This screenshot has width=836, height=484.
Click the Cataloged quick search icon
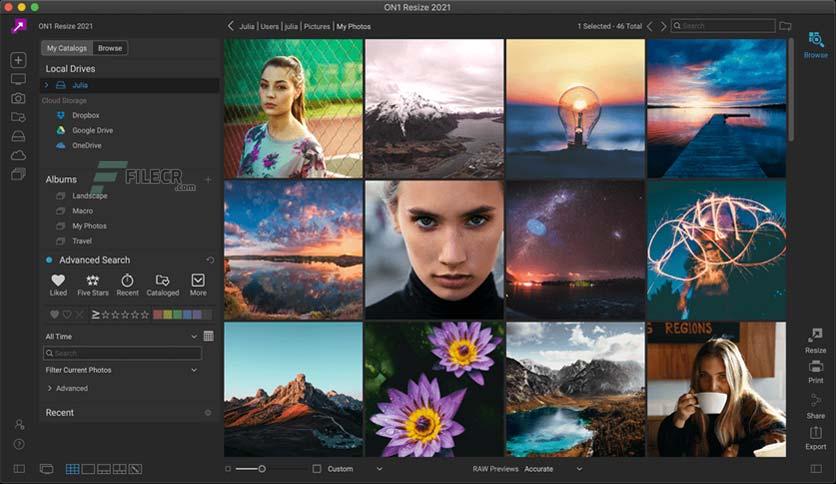click(163, 280)
